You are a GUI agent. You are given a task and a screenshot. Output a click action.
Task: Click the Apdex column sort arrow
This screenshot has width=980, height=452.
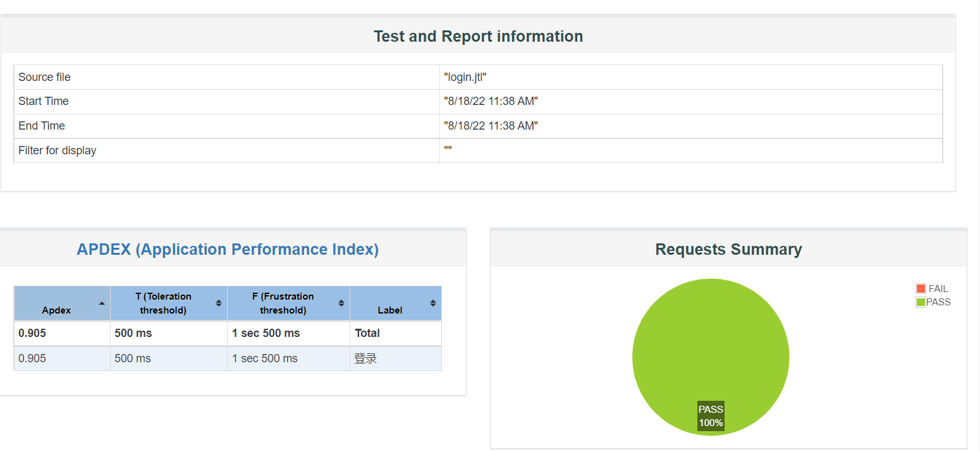pos(102,303)
